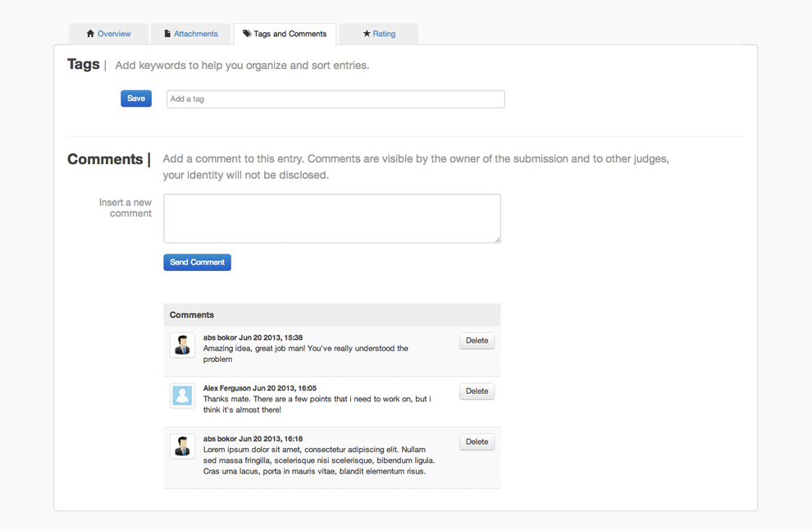Click the file icon on Attachments tab

point(167,34)
